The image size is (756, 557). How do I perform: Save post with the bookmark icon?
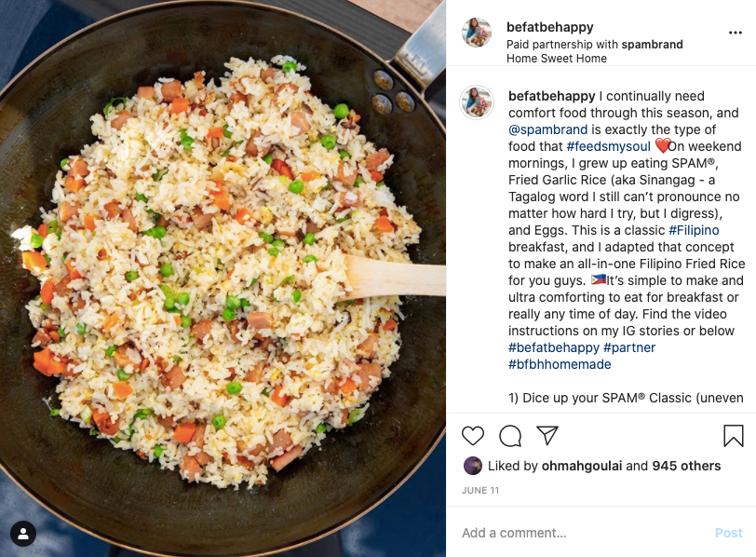pos(734,436)
